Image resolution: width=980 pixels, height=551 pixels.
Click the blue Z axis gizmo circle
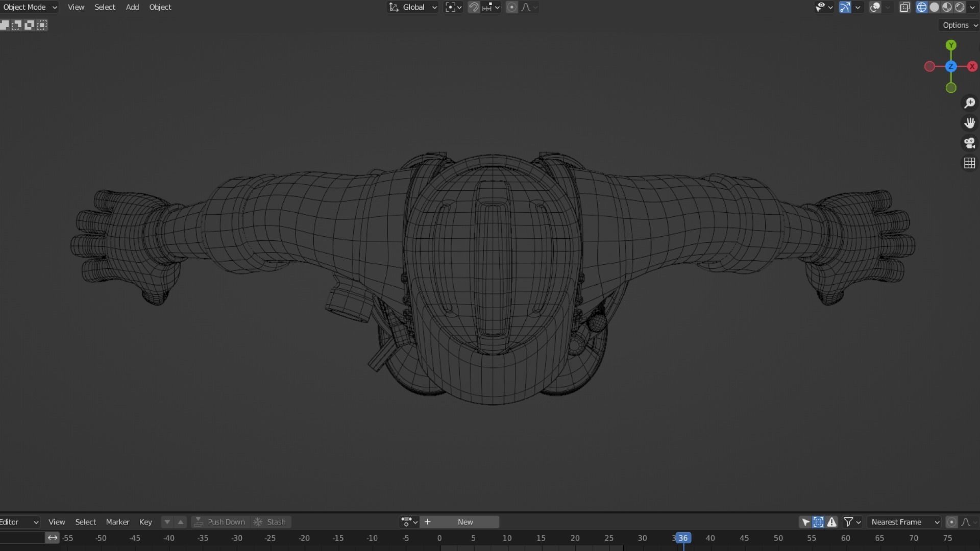(x=951, y=66)
